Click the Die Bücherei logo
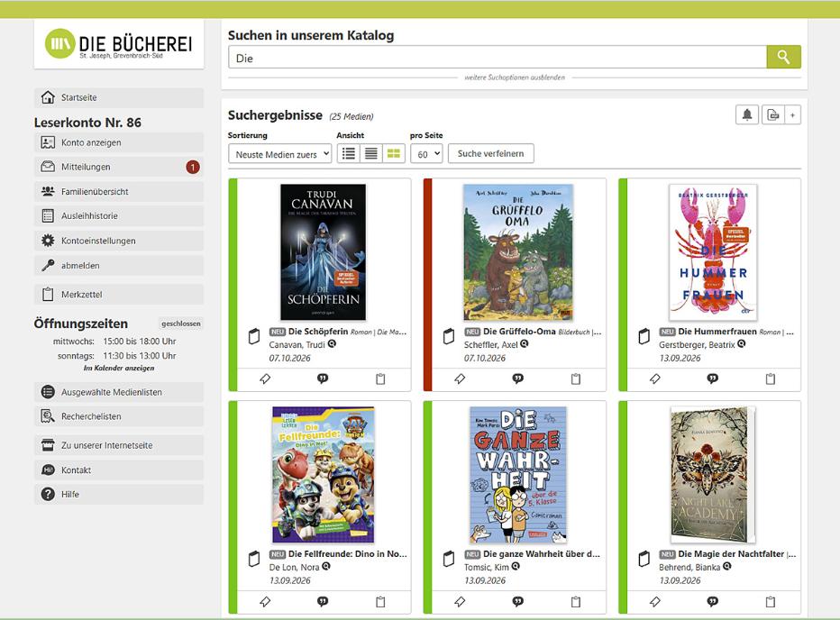This screenshot has width=840, height=620. pyautogui.click(x=119, y=44)
